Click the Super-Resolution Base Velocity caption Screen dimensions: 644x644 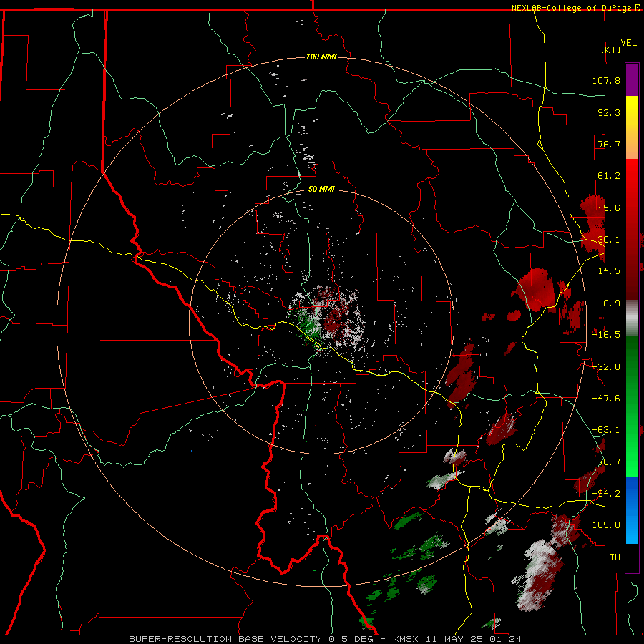pos(325,639)
